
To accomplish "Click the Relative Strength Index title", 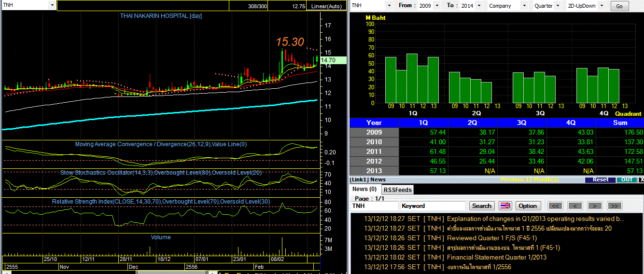I will [x=160, y=201].
